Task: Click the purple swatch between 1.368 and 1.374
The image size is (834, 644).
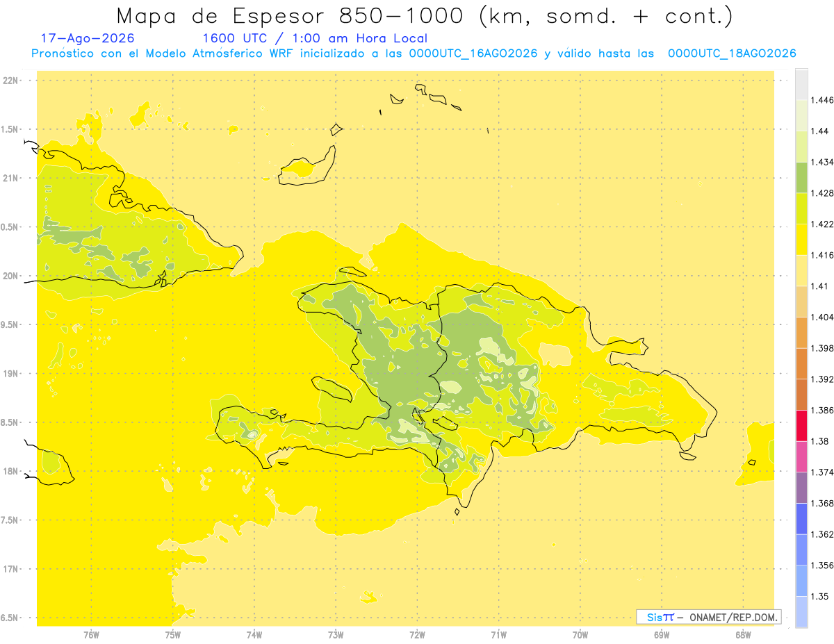Action: click(x=801, y=488)
